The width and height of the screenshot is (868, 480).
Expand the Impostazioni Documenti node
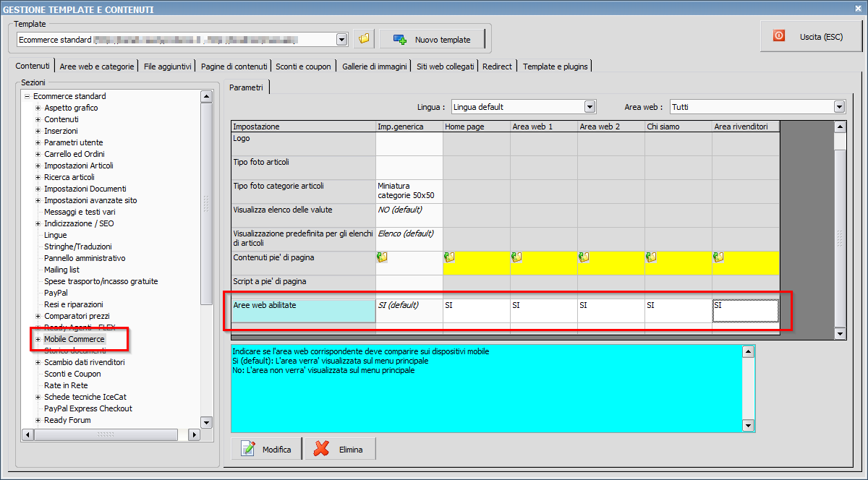coord(38,189)
